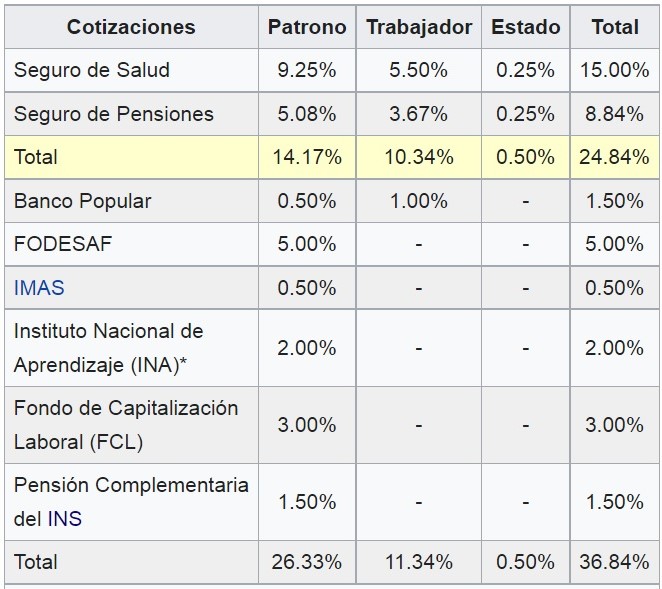
Task: Click the Cotizaciones column header
Action: (131, 27)
